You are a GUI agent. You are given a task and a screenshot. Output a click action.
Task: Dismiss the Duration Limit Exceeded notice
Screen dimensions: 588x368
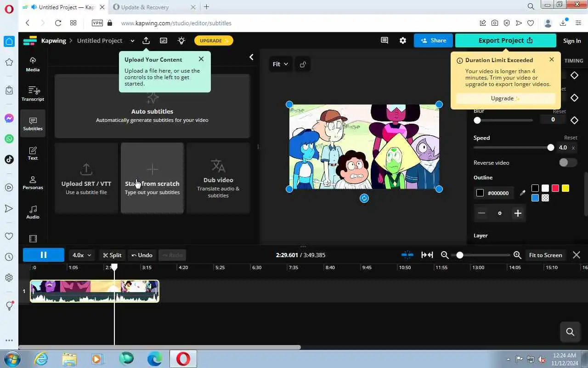pos(552,59)
